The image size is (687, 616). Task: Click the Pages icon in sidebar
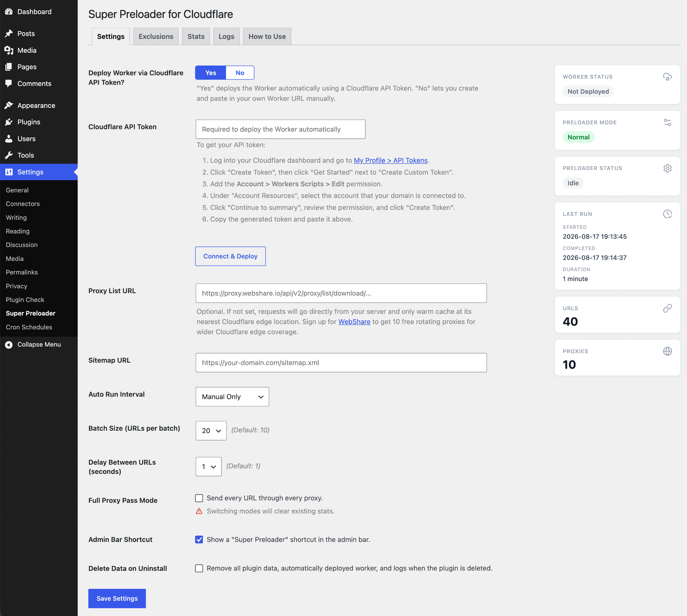pyautogui.click(x=9, y=67)
